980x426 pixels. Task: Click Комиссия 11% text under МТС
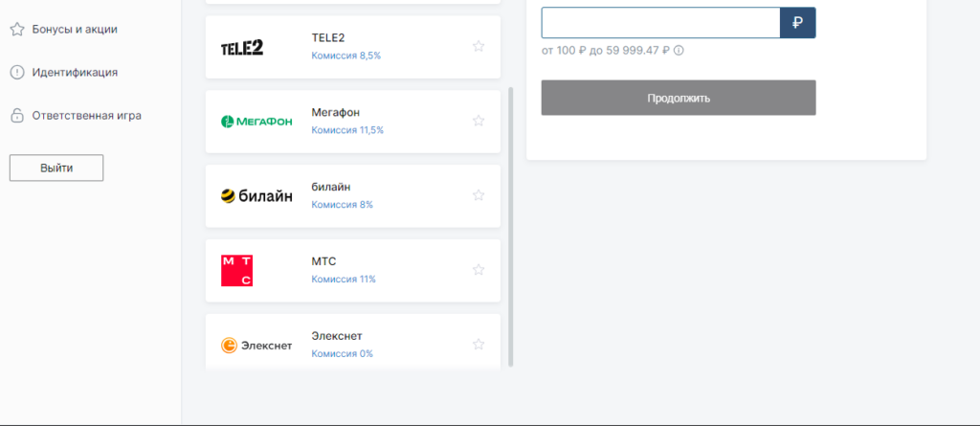coord(344,279)
